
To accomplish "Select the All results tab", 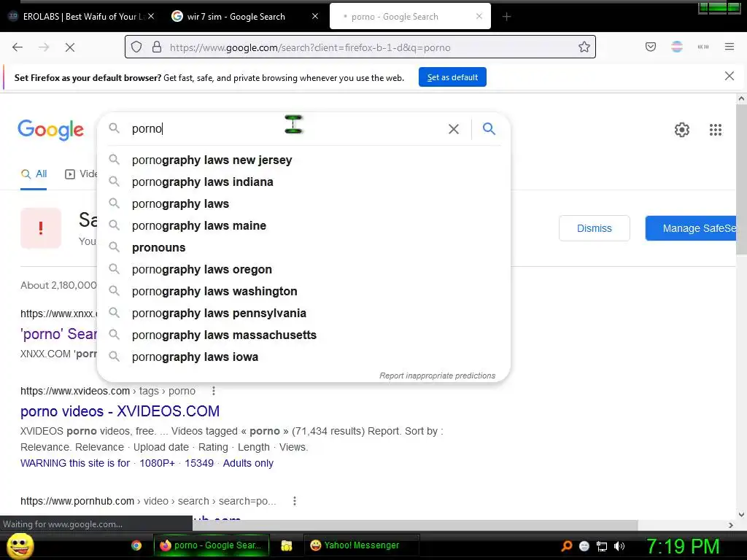I will [34, 174].
